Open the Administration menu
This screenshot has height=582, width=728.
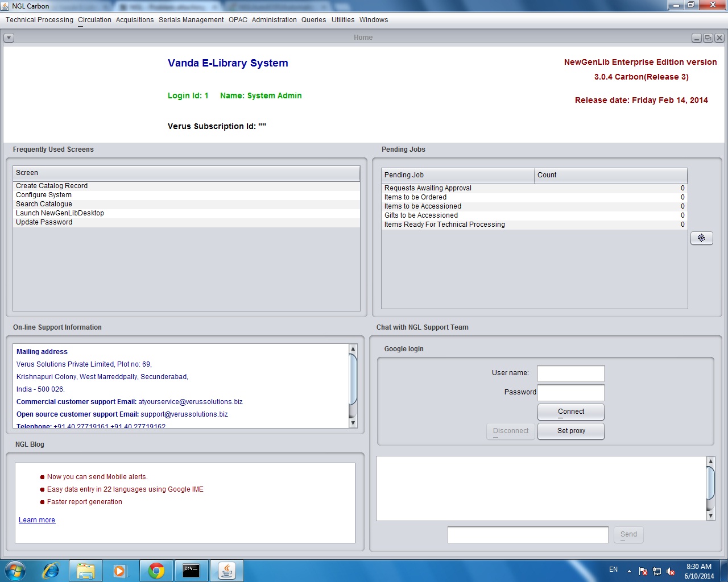tap(274, 20)
